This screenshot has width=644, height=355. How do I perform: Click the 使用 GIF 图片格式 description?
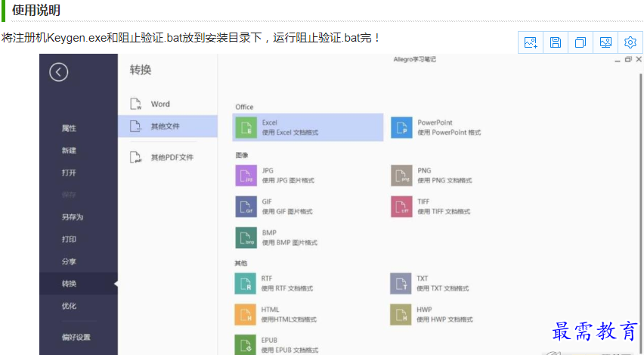point(287,211)
